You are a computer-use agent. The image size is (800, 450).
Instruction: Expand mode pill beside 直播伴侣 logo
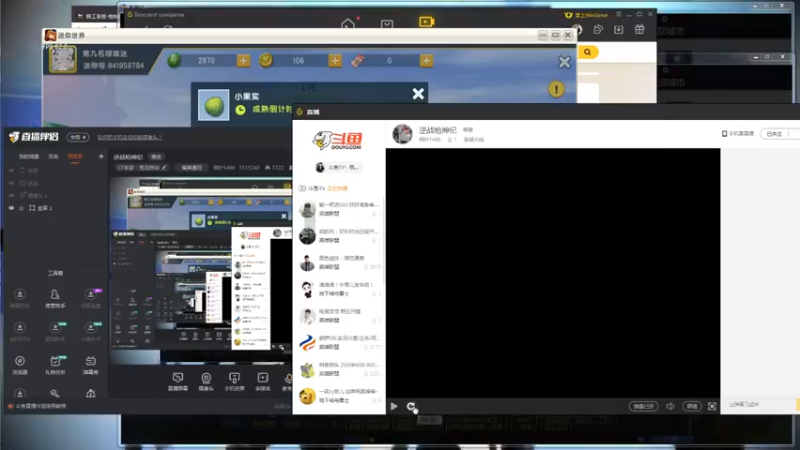click(x=78, y=137)
